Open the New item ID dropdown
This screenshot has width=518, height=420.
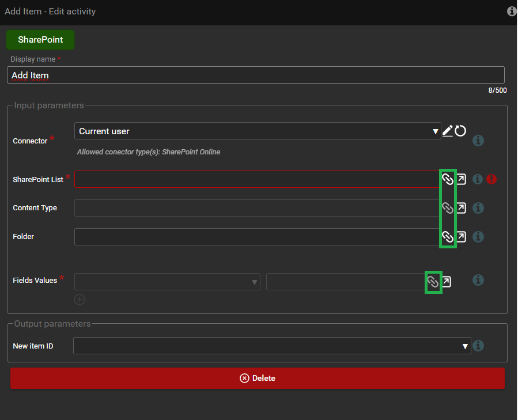271,346
